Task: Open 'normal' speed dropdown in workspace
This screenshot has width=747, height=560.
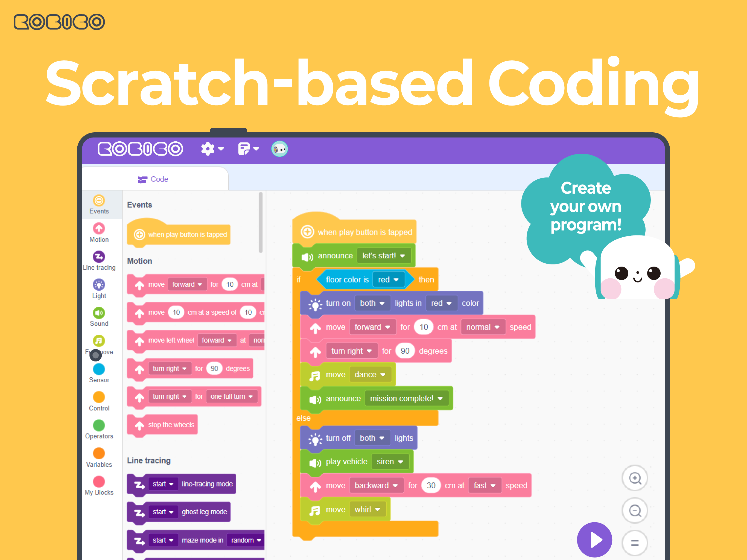Action: pos(483,327)
